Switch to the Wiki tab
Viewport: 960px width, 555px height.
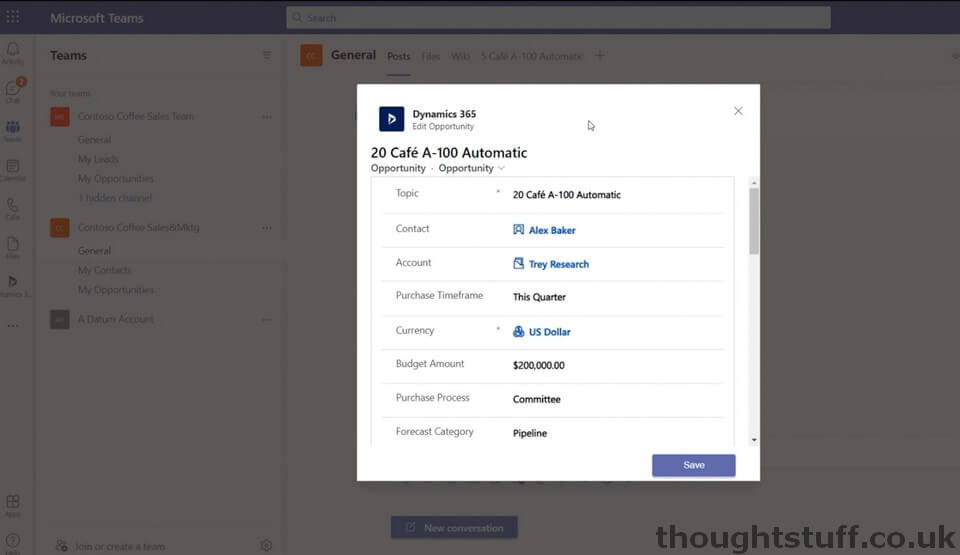coord(460,56)
